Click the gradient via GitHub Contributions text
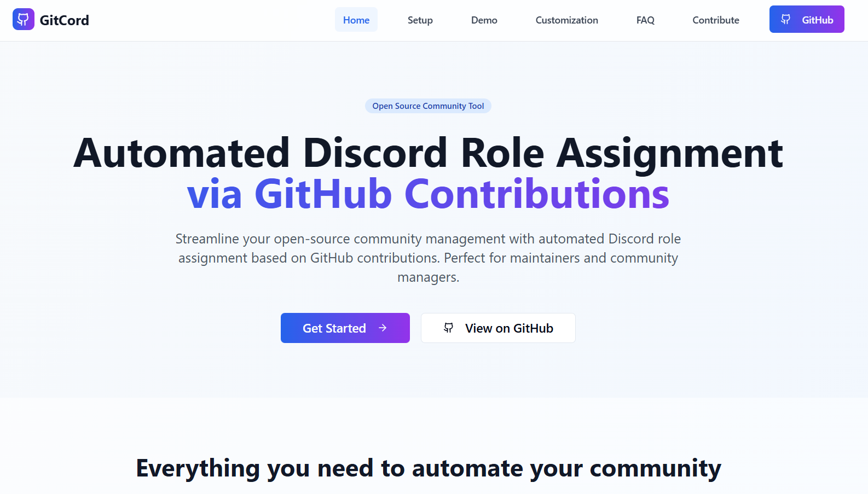Image resolution: width=868 pixels, height=494 pixels. pyautogui.click(x=428, y=194)
